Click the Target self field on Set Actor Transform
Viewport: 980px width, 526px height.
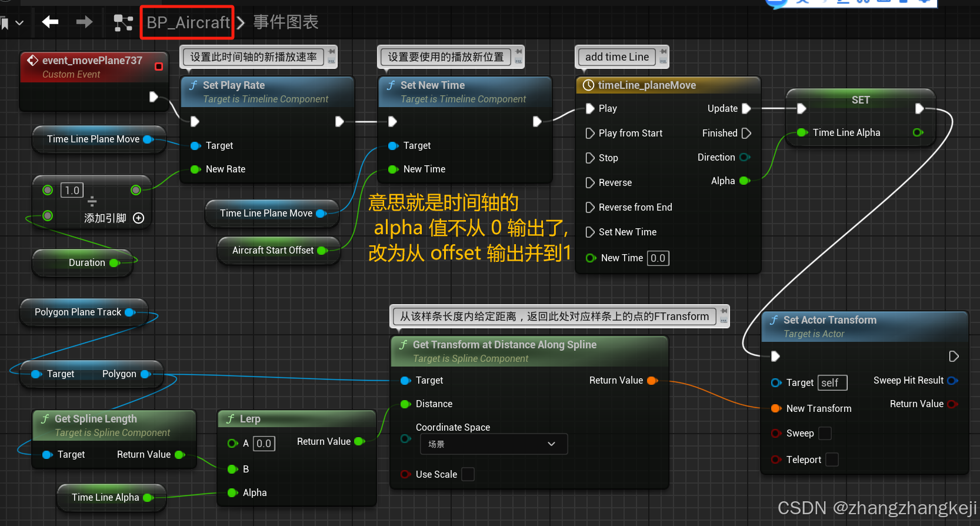click(x=832, y=382)
